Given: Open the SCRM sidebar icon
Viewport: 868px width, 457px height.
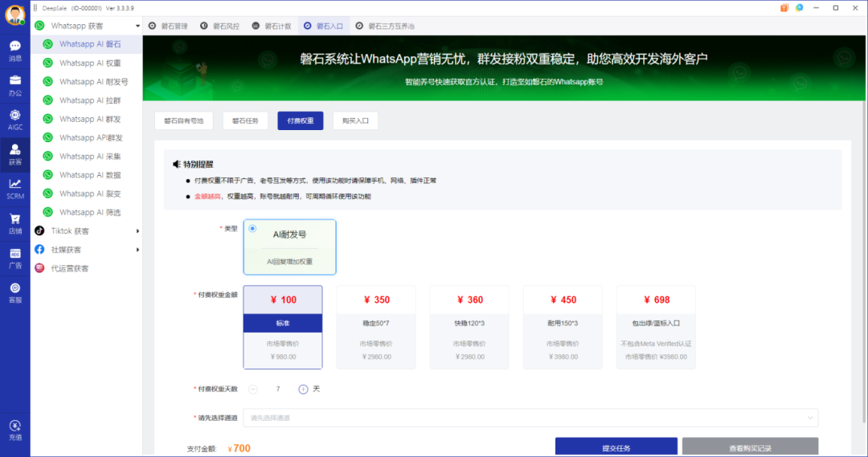Looking at the screenshot, I should [15, 190].
